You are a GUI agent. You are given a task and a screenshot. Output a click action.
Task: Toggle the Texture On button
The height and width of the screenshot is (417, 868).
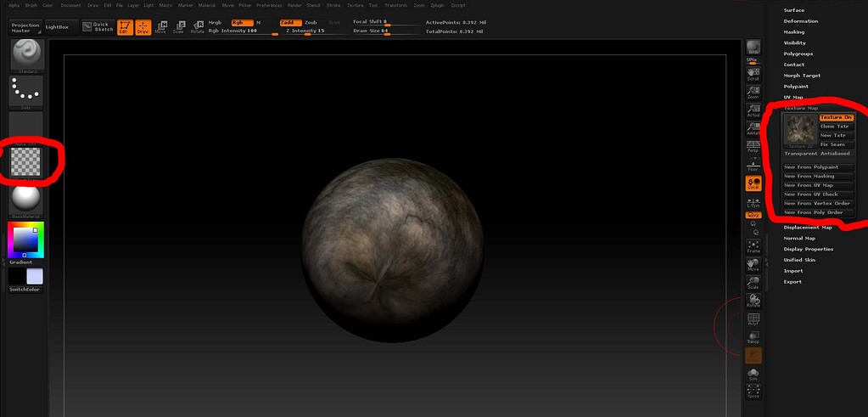tap(836, 117)
